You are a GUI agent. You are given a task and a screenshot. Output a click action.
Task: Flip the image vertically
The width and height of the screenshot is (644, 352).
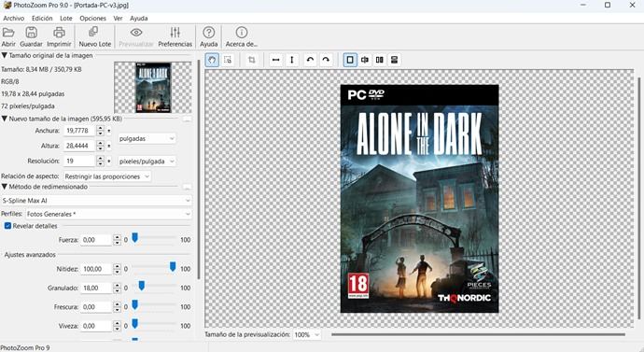click(x=292, y=60)
